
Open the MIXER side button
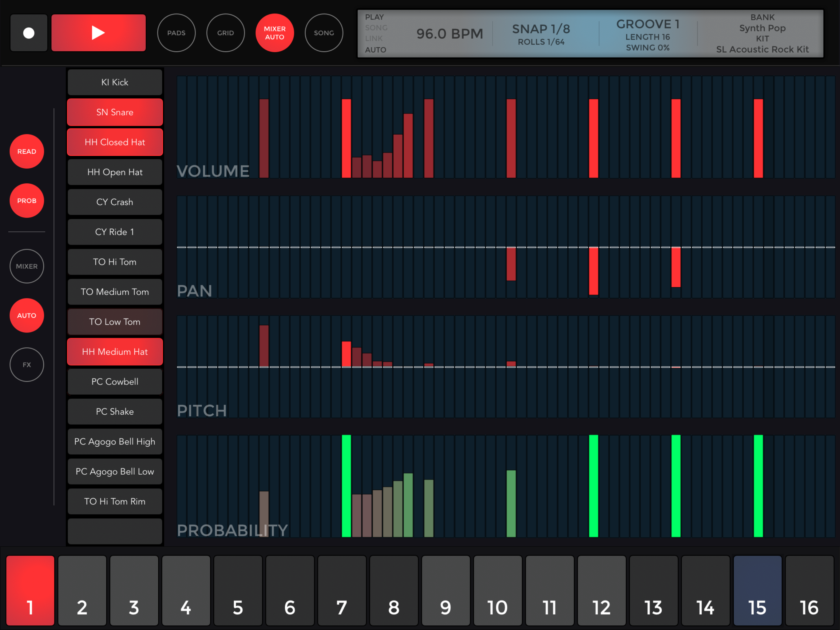[x=26, y=266]
